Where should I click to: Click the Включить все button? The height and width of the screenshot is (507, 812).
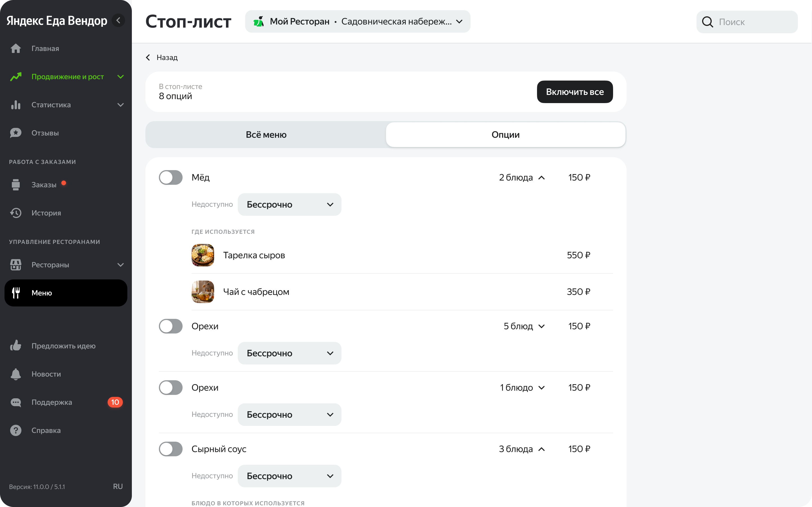coord(574,92)
